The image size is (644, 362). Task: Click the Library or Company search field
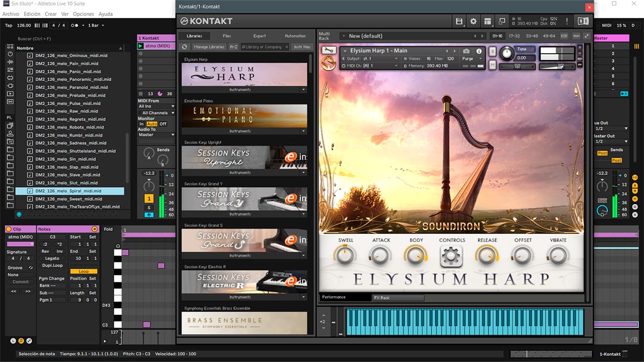265,47
